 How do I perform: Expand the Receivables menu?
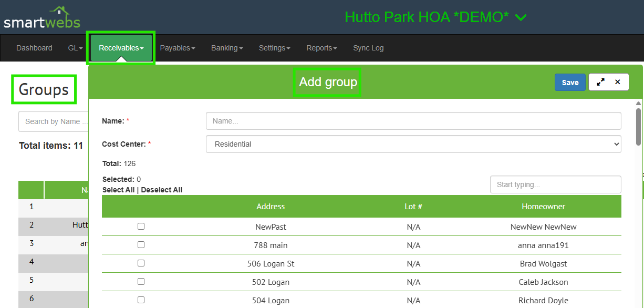(x=121, y=48)
